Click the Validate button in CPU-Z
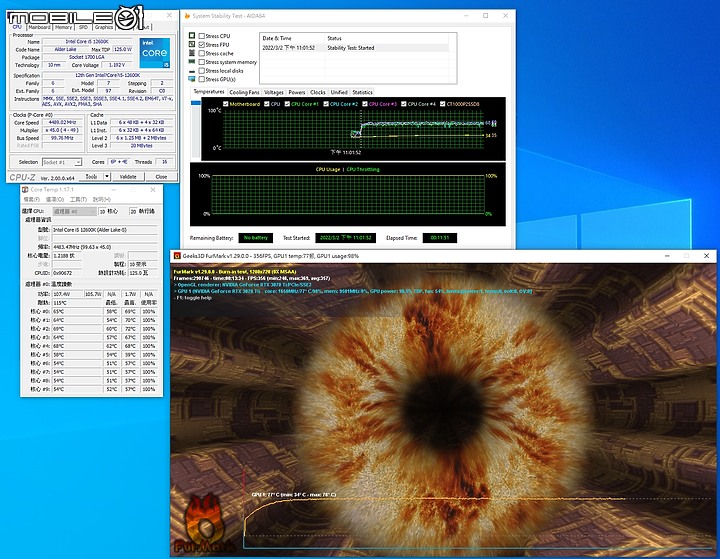Viewport: 720px width, 559px height. 128,176
